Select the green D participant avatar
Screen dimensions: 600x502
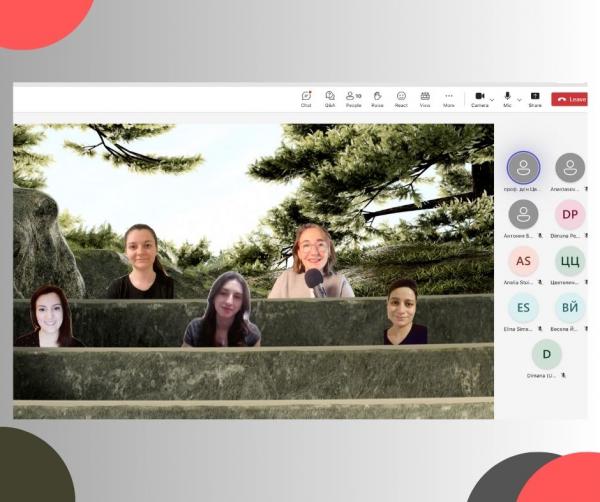[x=546, y=354]
